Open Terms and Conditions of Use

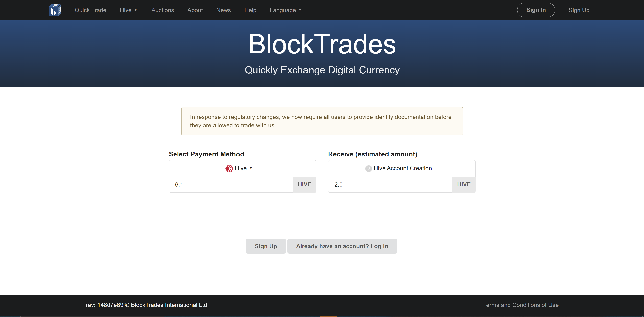point(521,305)
